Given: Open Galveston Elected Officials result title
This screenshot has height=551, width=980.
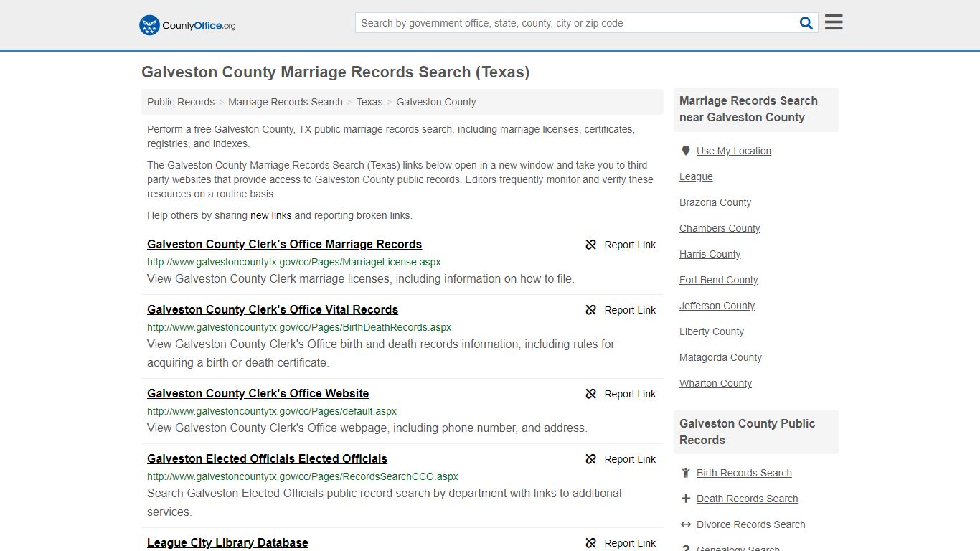Looking at the screenshot, I should click(x=267, y=458).
